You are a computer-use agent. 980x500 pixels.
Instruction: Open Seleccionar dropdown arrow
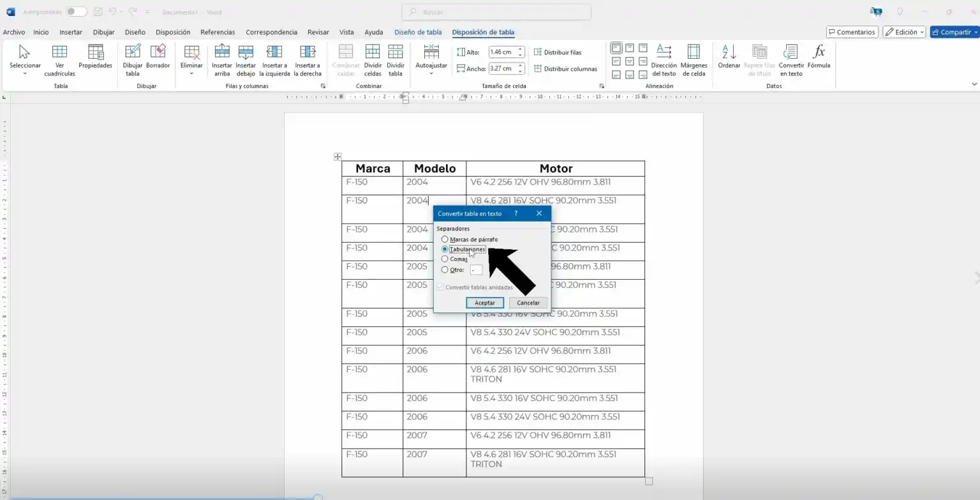[x=25, y=73]
